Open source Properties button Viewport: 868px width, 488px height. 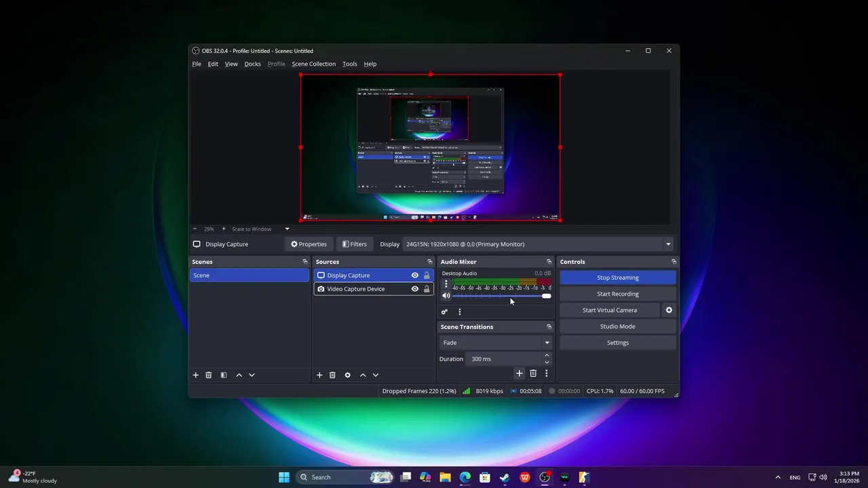pyautogui.click(x=309, y=244)
